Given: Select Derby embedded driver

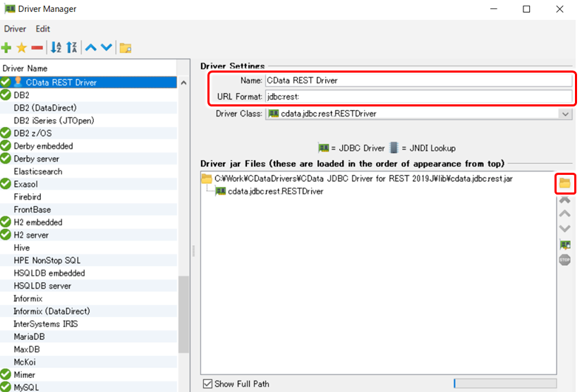Looking at the screenshot, I should pos(88,146).
